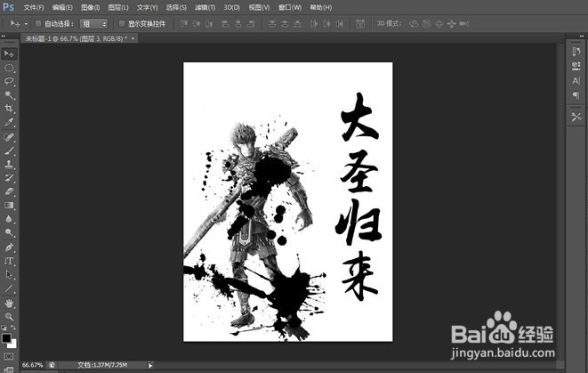Viewport: 588px width, 373px height.
Task: Align top edges in options bar
Action: click(184, 24)
